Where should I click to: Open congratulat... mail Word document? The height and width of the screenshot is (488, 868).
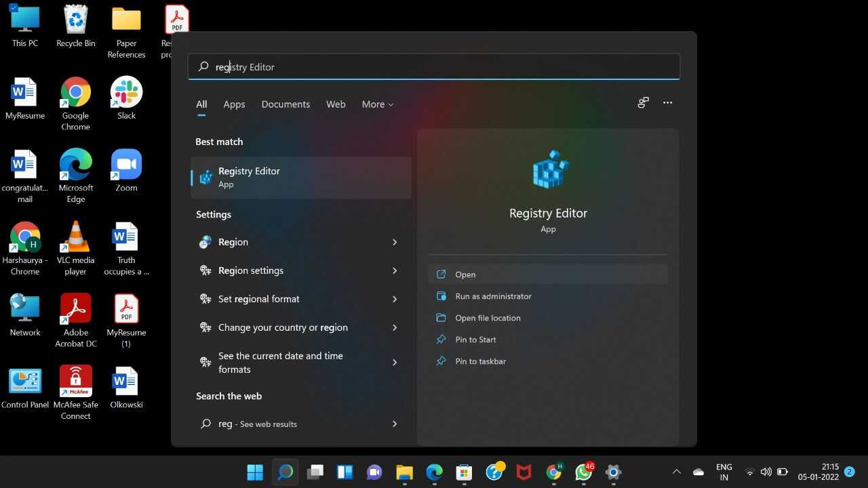coord(25,177)
